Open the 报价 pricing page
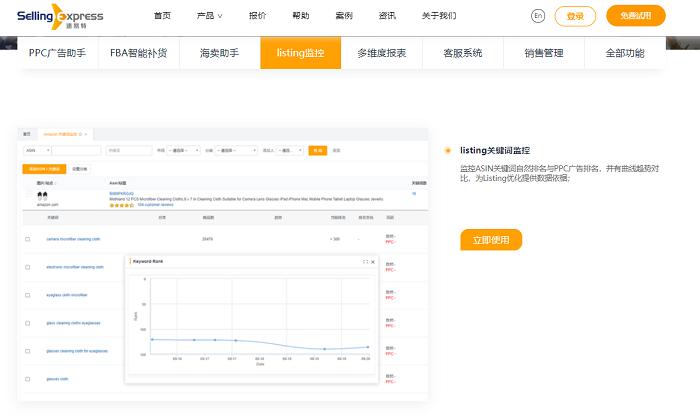Viewport: 700px width, 420px height. pos(257,16)
